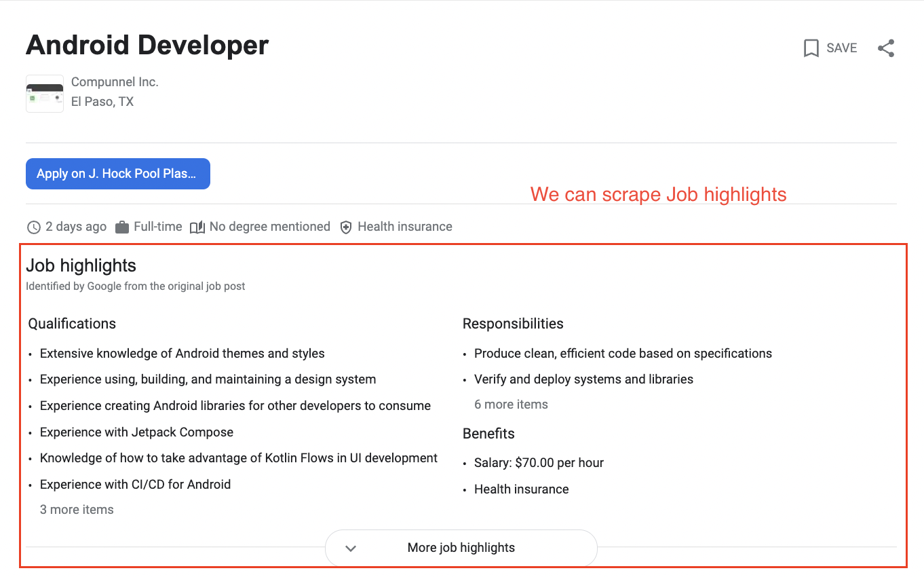This screenshot has width=924, height=577.
Task: Click the bookmark icon next to SAVE
Action: coord(811,48)
